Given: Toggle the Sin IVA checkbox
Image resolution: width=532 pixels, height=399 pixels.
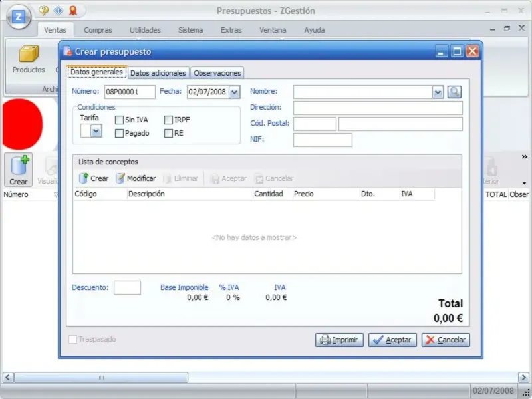Looking at the screenshot, I should (119, 120).
